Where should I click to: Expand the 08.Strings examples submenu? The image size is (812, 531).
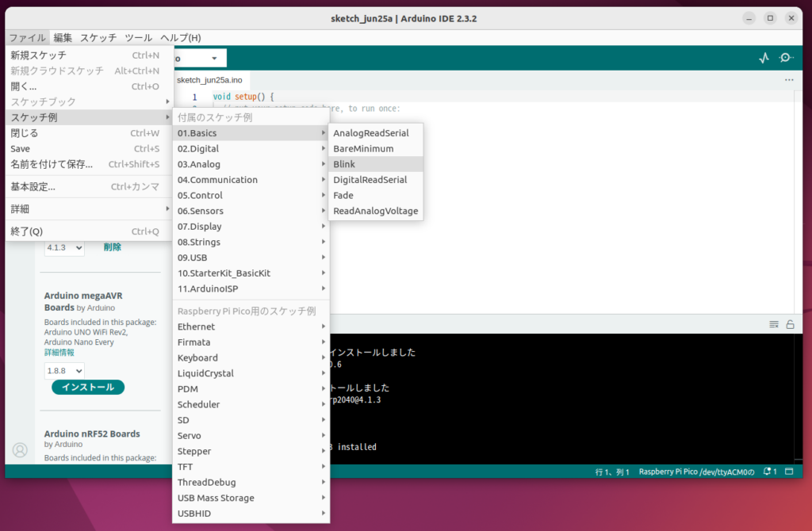251,242
